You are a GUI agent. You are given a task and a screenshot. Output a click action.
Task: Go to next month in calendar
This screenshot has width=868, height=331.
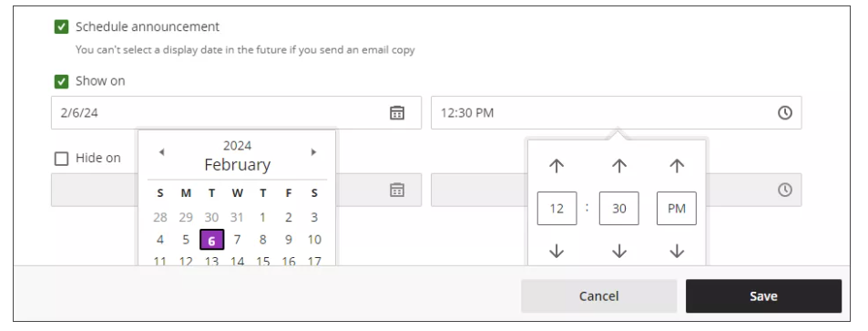tap(313, 152)
